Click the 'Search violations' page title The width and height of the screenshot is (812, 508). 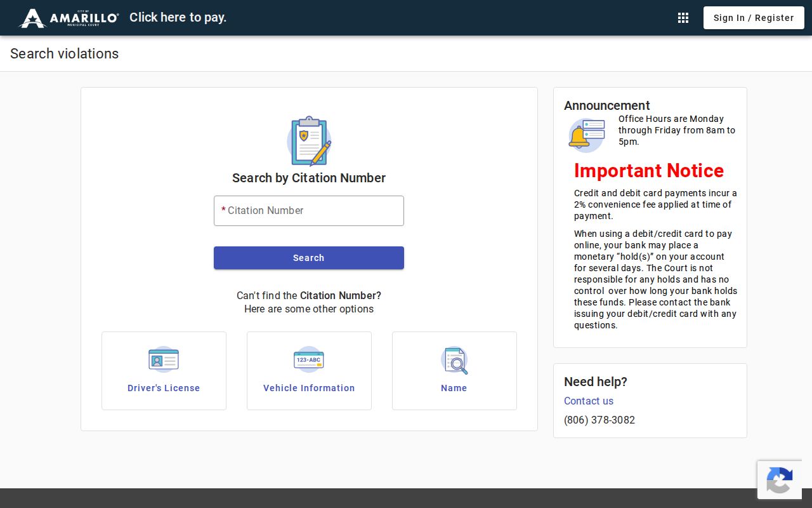point(64,53)
